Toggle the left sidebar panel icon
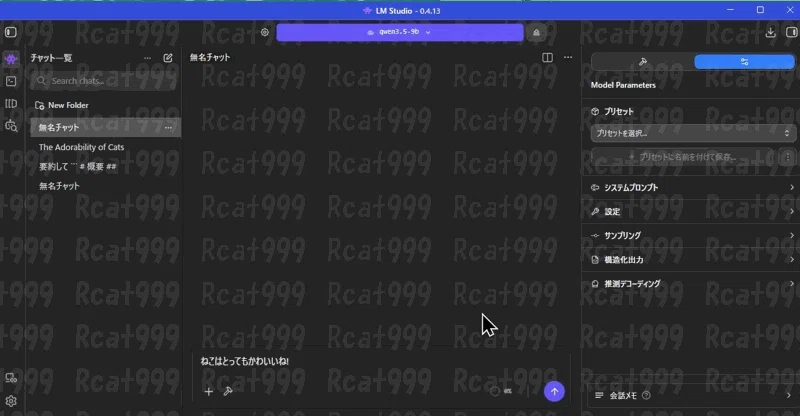 pos(11,32)
